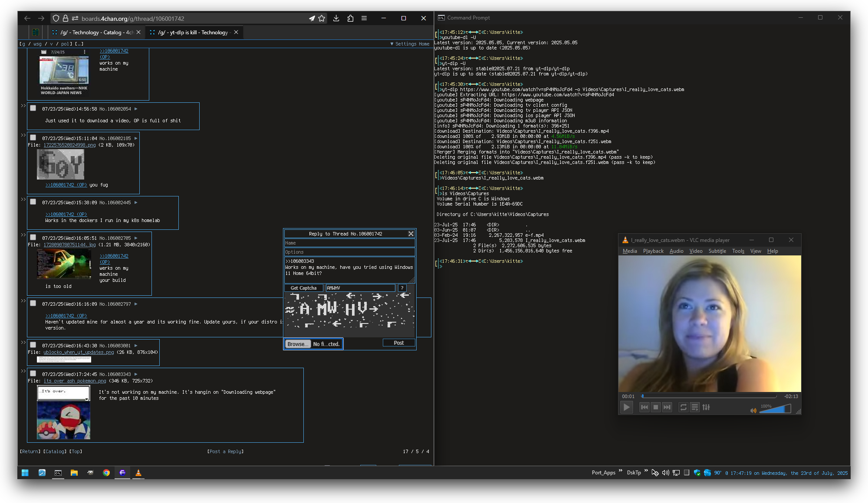
Task: Open Google Chrome from the taskbar
Action: point(106,473)
